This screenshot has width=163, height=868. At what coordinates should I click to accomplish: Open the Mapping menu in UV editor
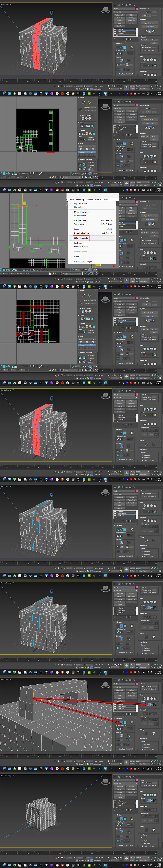point(80,200)
